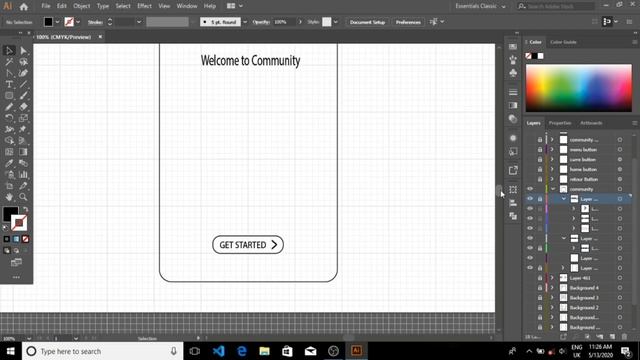Toggle lock on Layer 461
The width and height of the screenshot is (640, 360).
(540, 278)
